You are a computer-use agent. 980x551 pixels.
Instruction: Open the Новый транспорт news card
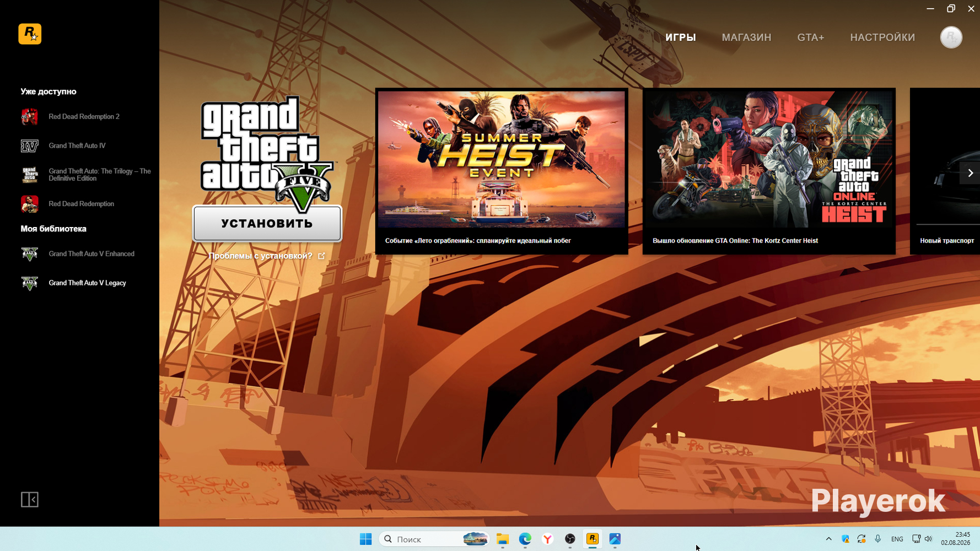pos(945,171)
